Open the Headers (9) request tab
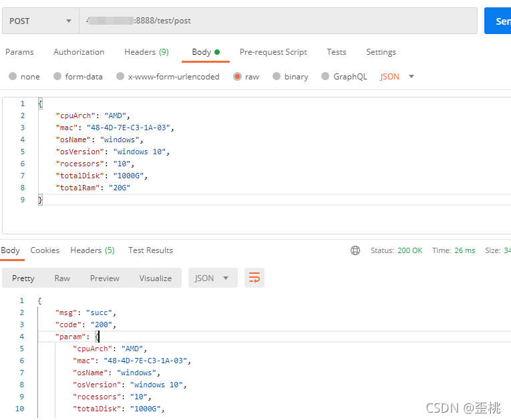The width and height of the screenshot is (511, 420). coord(147,52)
